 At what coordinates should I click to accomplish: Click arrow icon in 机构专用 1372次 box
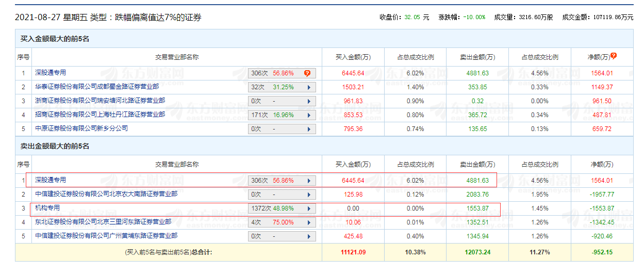click(x=309, y=208)
